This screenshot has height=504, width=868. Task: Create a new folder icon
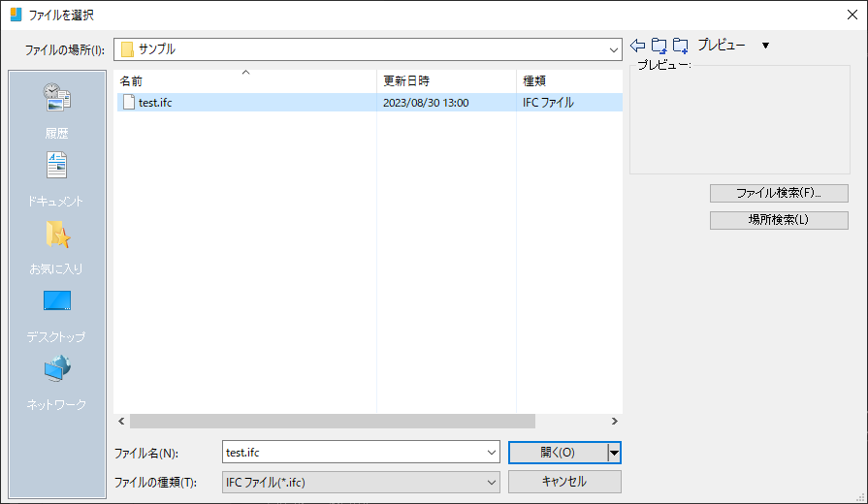(x=681, y=46)
